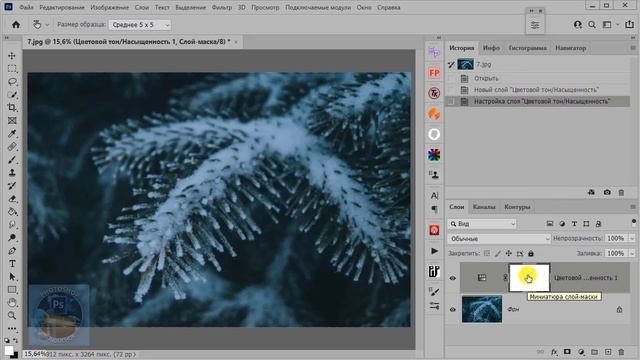Toggle filter for pixel layers
The height and width of the screenshot is (360, 640).
[x=550, y=224]
